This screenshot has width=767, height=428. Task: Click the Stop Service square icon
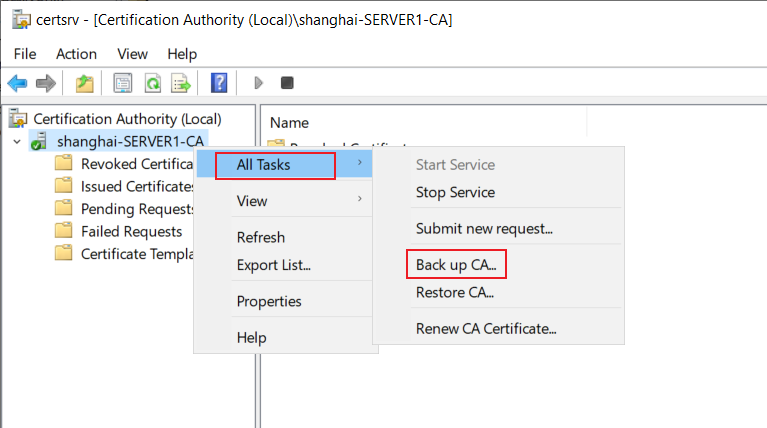(287, 83)
